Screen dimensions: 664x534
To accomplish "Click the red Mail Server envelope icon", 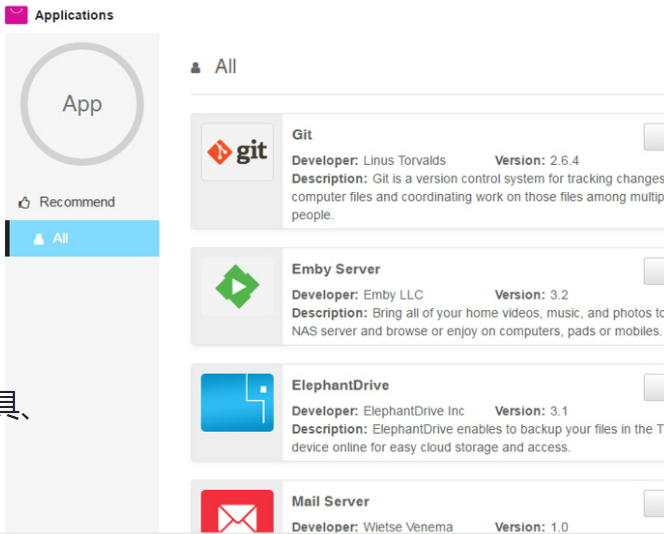I will pyautogui.click(x=237, y=512).
